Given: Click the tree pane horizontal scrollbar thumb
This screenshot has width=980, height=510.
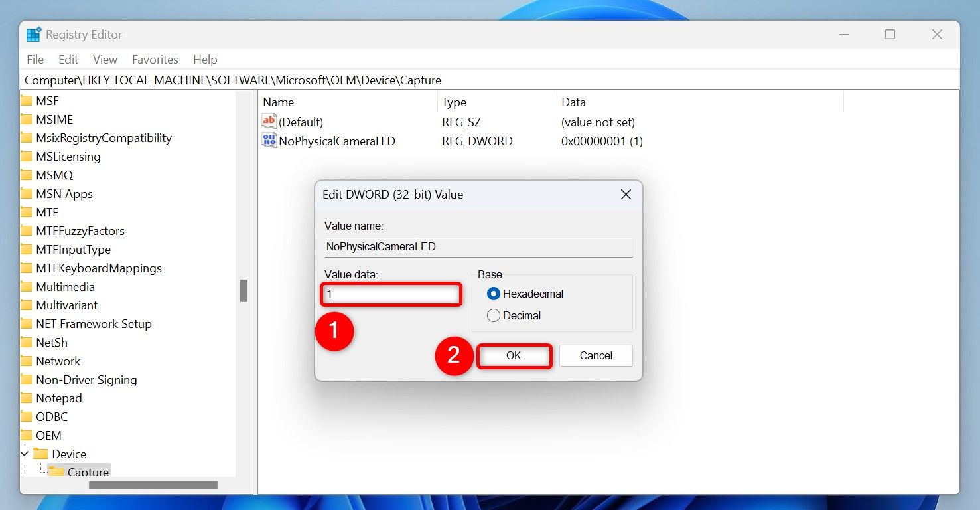Looking at the screenshot, I should (153, 485).
